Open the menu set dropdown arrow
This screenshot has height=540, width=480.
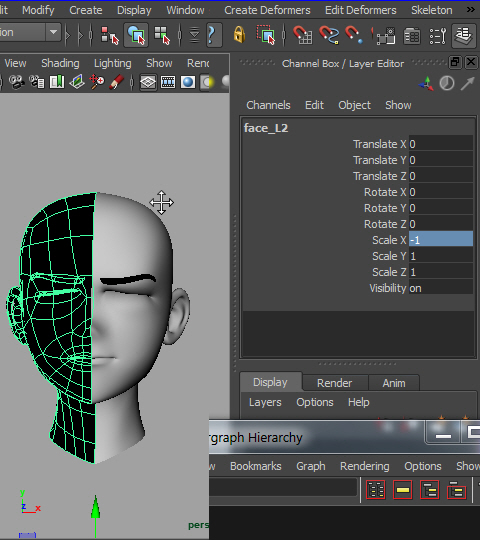(53, 32)
